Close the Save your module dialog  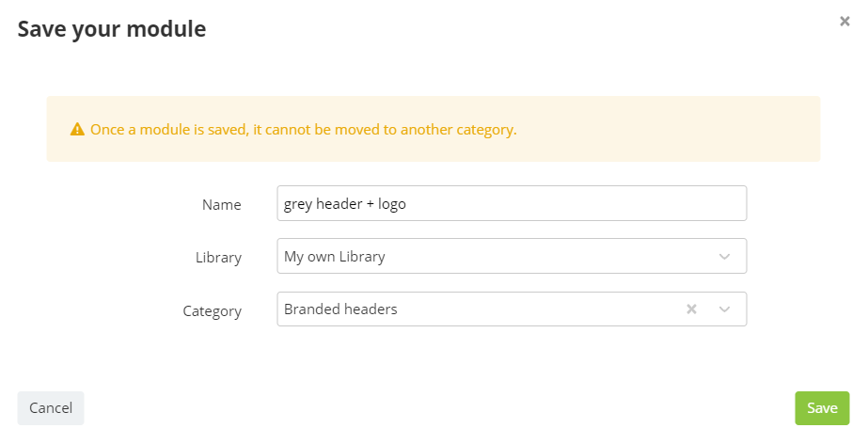[x=844, y=21]
